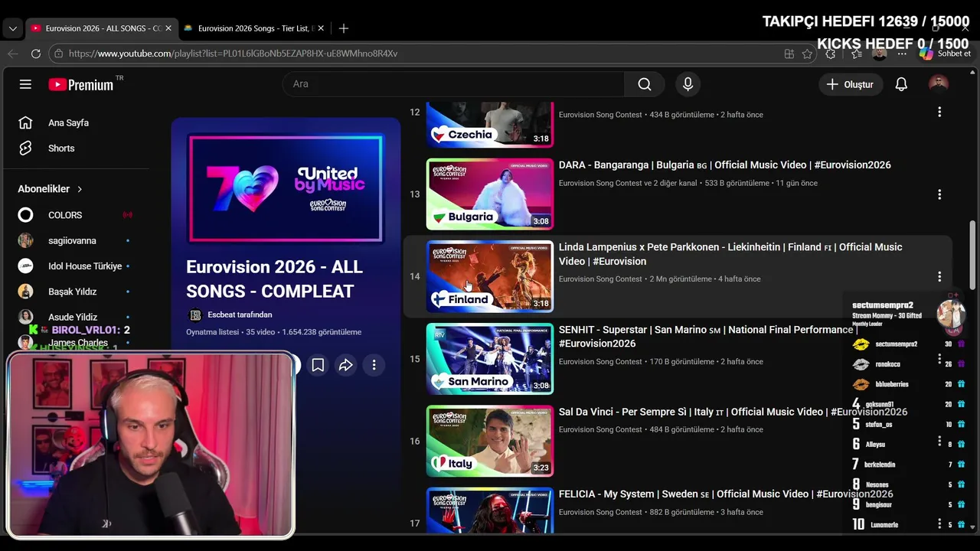
Task: Play the Italy video thumbnail
Action: (x=490, y=441)
